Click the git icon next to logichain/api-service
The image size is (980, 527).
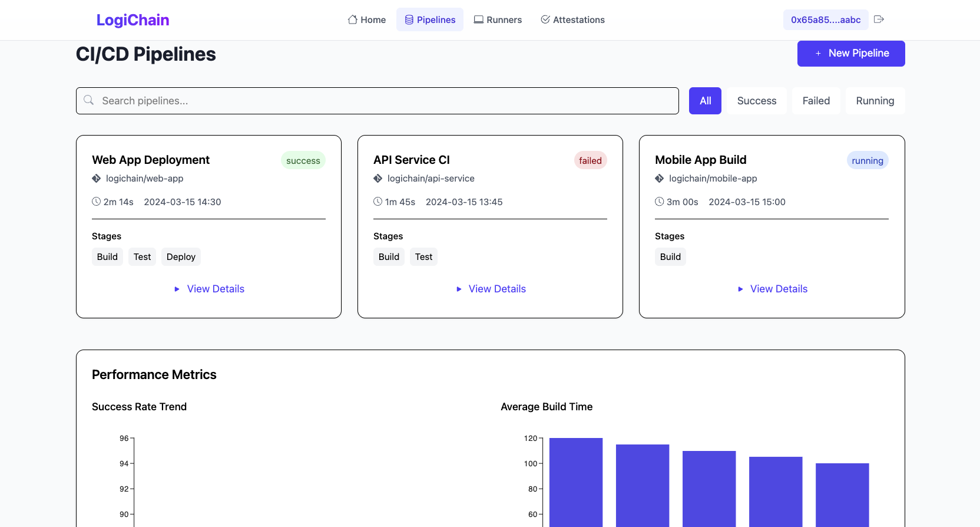click(x=378, y=179)
